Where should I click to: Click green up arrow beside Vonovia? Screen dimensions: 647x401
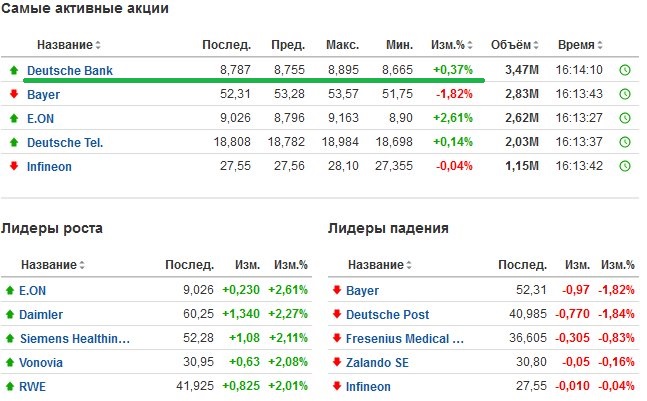click(10, 363)
